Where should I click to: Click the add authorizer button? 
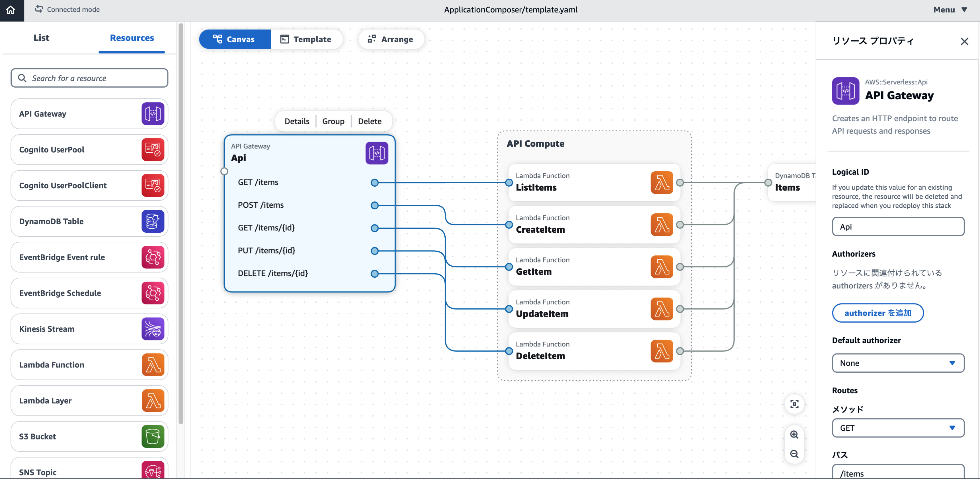click(878, 313)
